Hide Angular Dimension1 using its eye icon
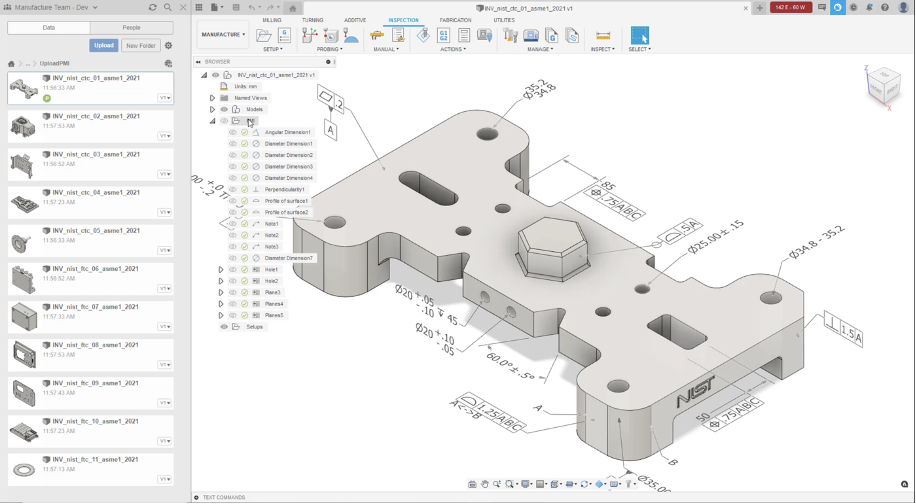 point(233,132)
